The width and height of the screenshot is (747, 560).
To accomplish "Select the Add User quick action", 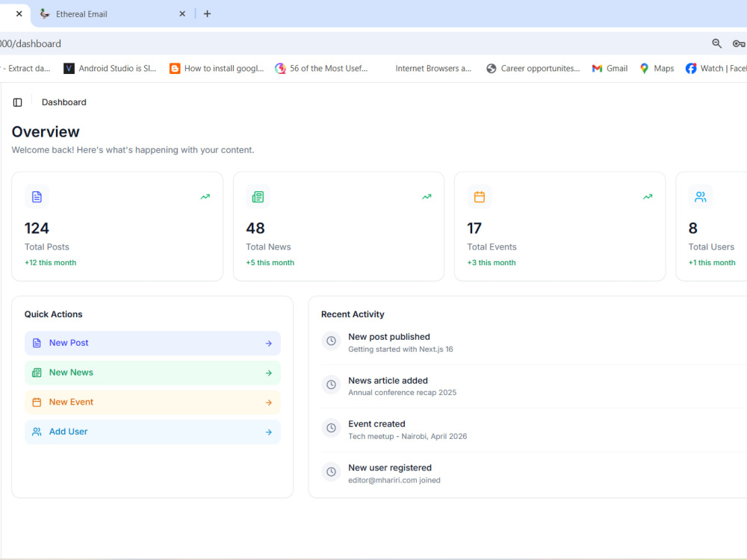I will click(x=152, y=432).
